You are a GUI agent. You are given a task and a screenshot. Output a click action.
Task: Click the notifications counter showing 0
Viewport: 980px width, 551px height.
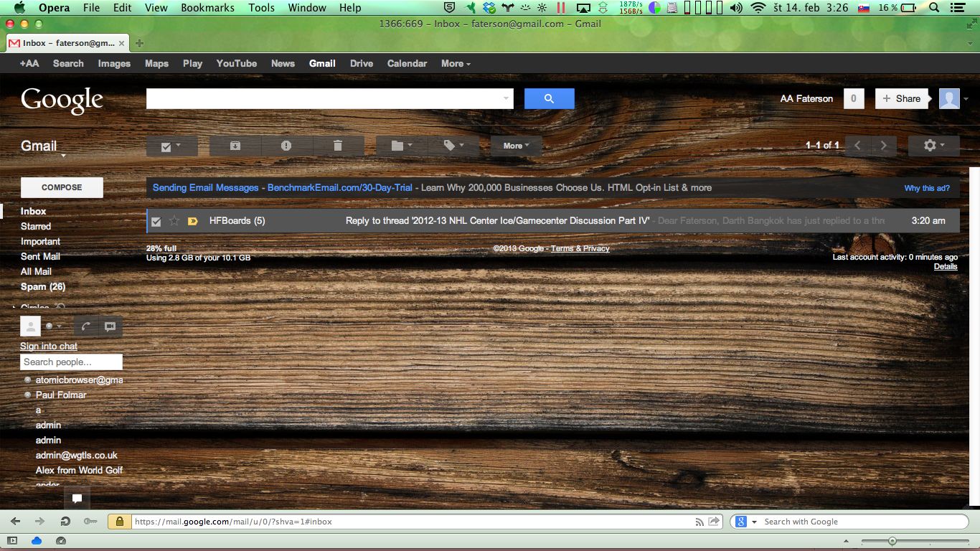pyautogui.click(x=853, y=99)
